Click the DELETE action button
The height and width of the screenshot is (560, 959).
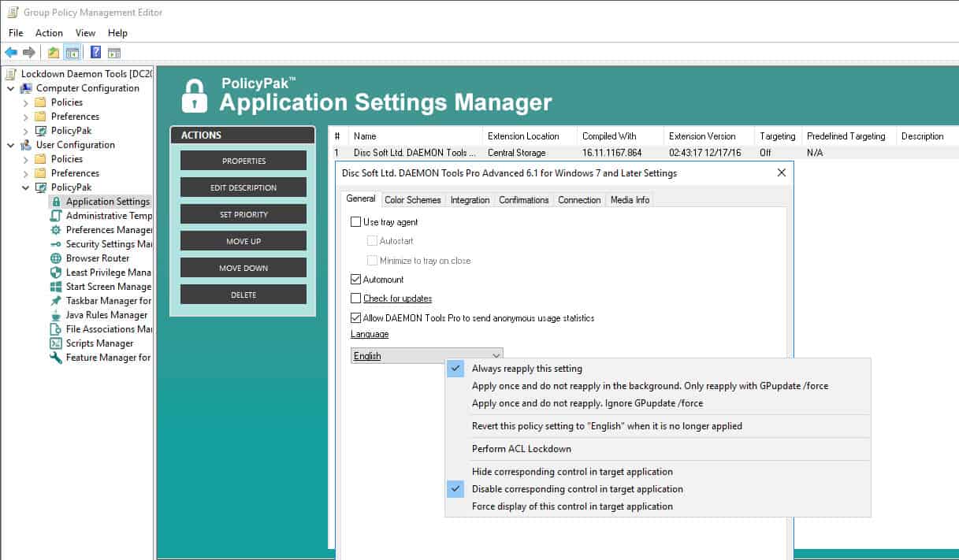(243, 295)
